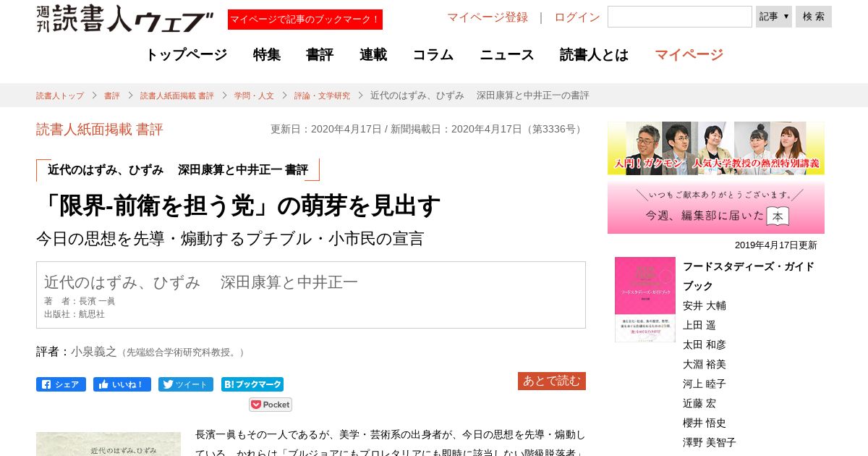This screenshot has height=456, width=868.
Task: Open the マイページ登録 link
Action: tap(488, 17)
